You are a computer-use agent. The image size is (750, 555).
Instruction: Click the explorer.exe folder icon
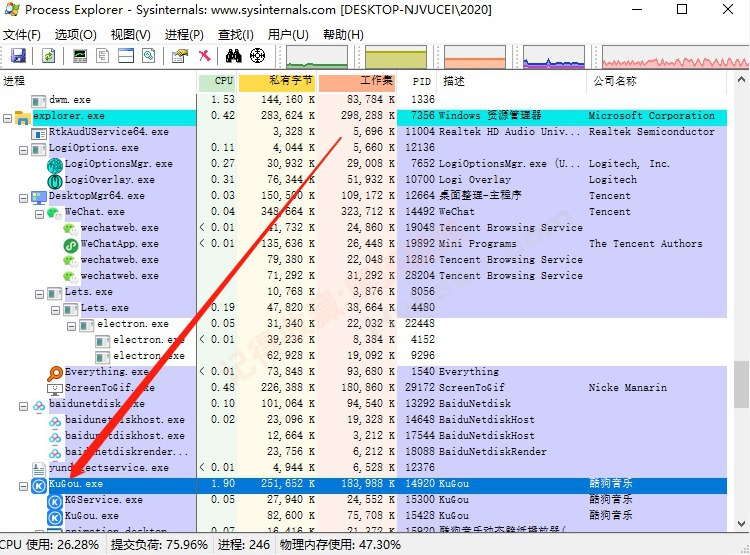point(22,118)
